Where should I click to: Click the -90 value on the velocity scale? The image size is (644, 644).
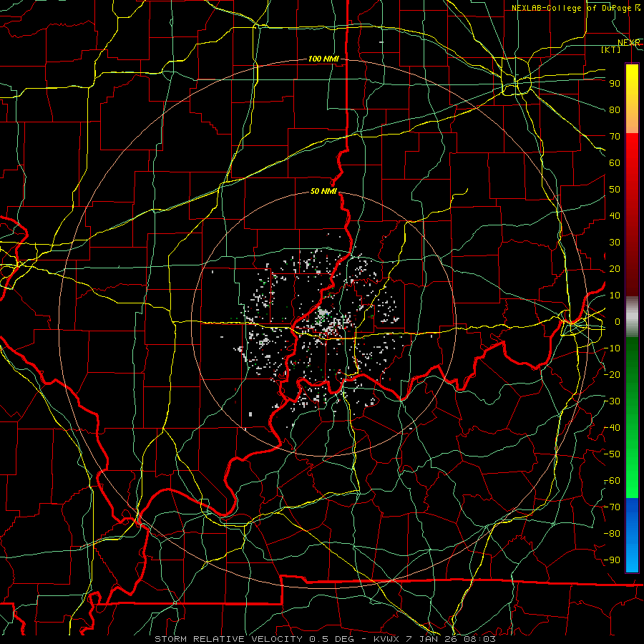click(613, 560)
